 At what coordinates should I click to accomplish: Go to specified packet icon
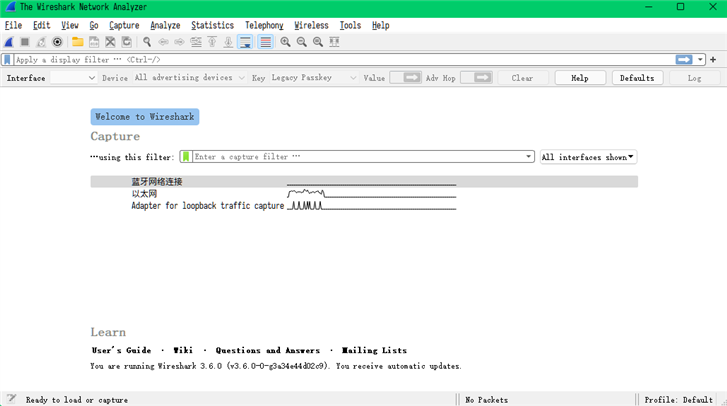pyautogui.click(x=196, y=42)
